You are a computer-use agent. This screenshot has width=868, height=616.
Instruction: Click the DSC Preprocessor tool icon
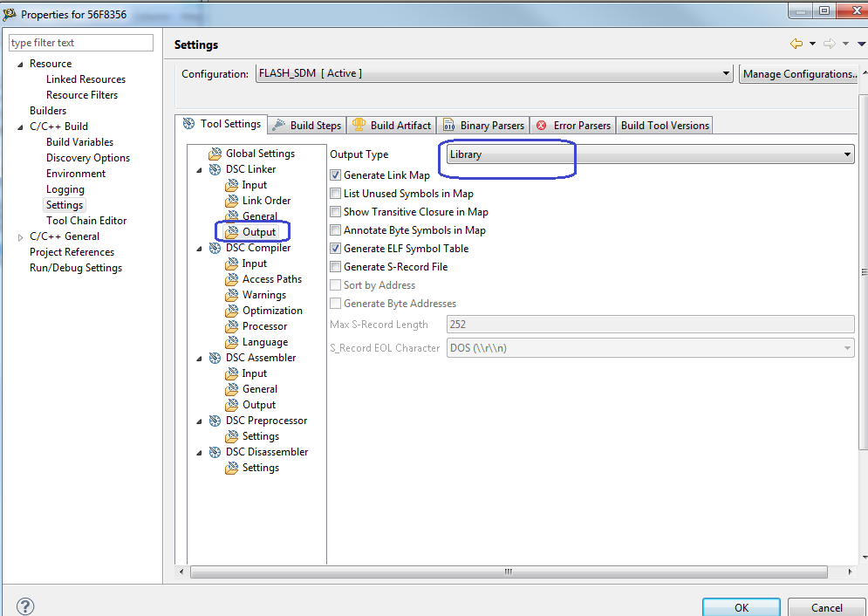pyautogui.click(x=215, y=421)
